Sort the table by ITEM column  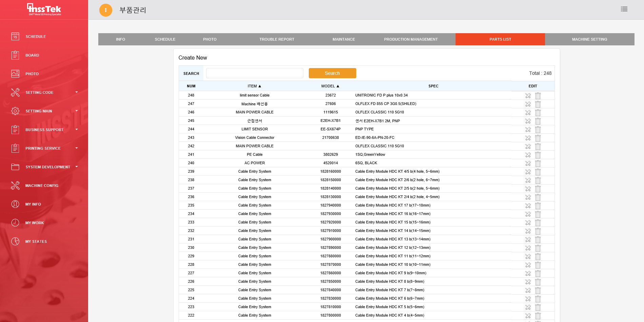[254, 86]
